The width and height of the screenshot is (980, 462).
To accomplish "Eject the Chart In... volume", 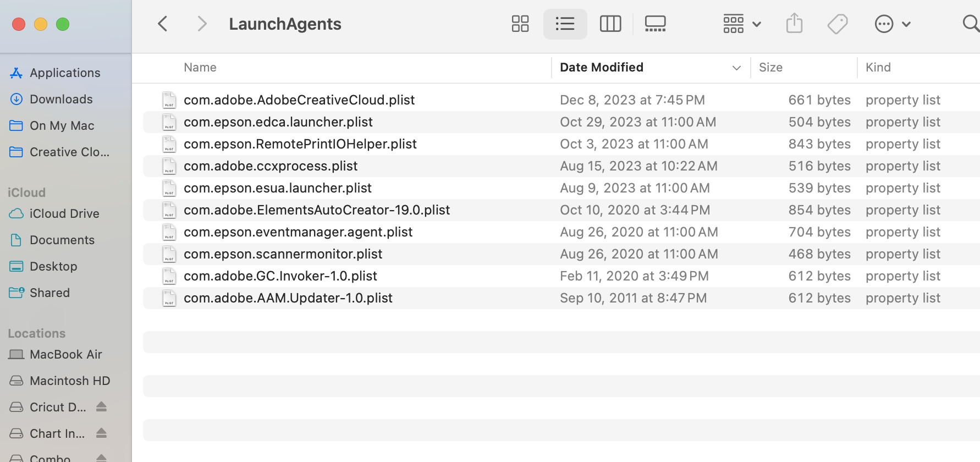I will [101, 433].
